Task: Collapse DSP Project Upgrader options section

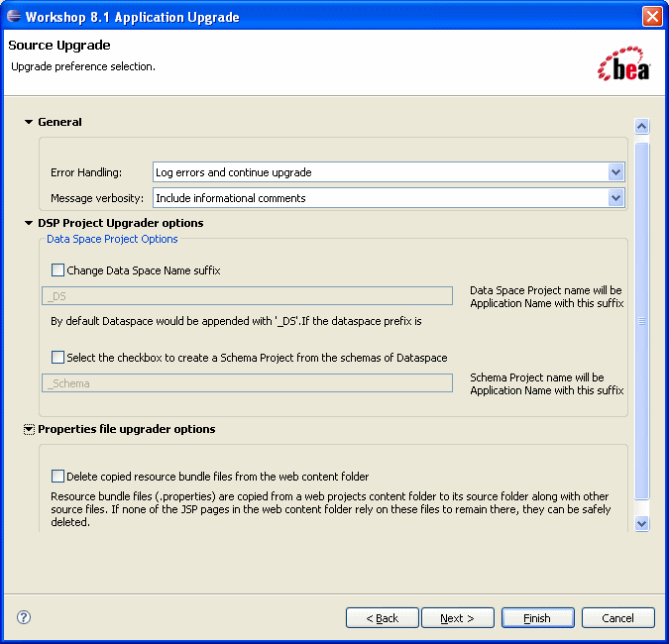Action: [29, 223]
